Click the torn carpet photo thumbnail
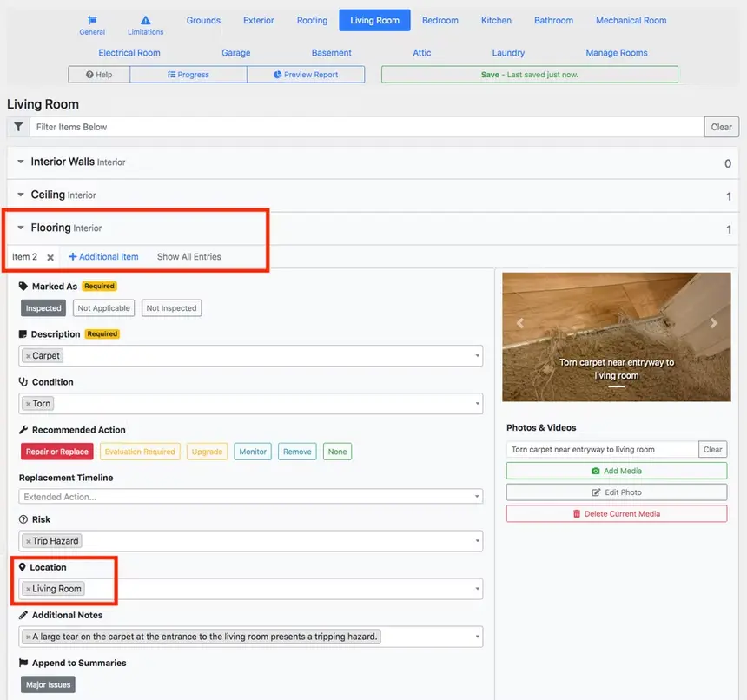Screen dimensions: 747x700 click(x=617, y=337)
